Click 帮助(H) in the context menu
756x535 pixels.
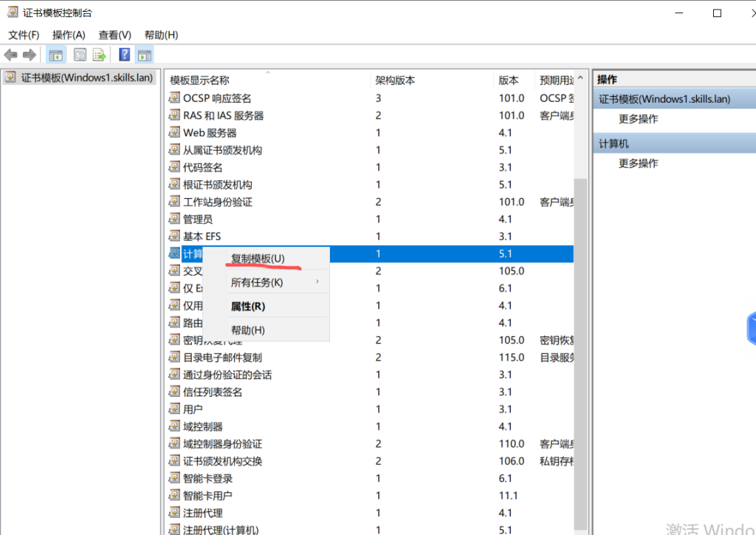248,330
